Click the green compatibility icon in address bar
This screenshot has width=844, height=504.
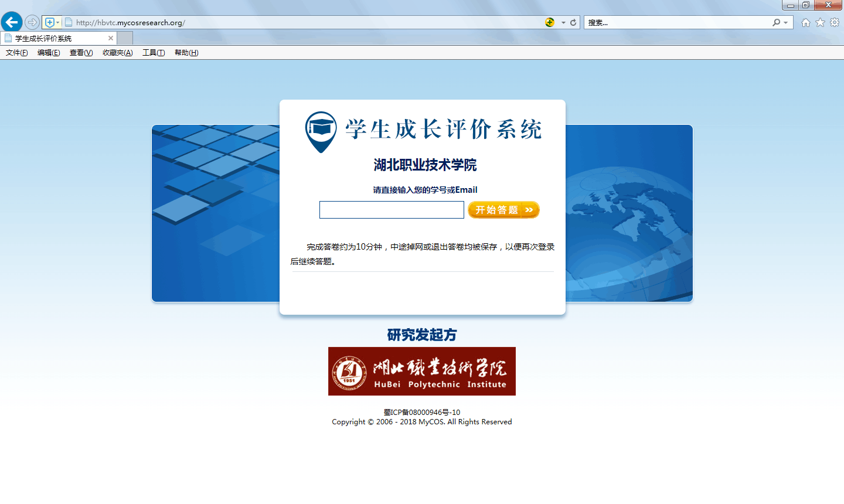pos(550,22)
